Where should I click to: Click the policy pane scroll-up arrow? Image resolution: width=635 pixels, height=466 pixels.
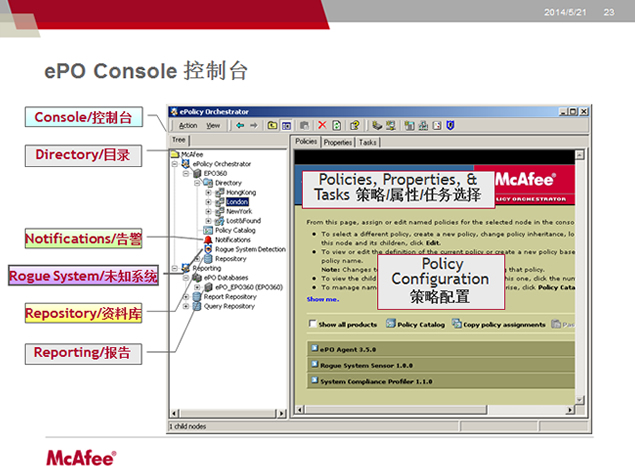pyautogui.click(x=580, y=155)
